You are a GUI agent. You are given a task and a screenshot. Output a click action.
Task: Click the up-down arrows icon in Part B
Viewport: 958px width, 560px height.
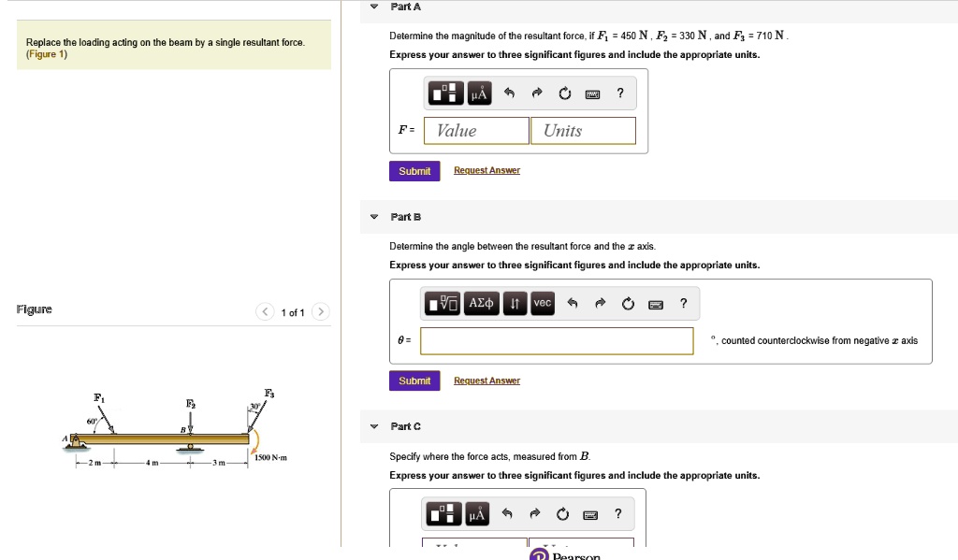515,303
